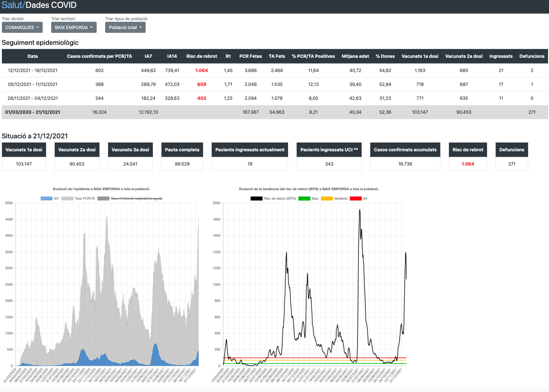Toggle Risc de rebrot (iEPG) legend

pyautogui.click(x=273, y=198)
